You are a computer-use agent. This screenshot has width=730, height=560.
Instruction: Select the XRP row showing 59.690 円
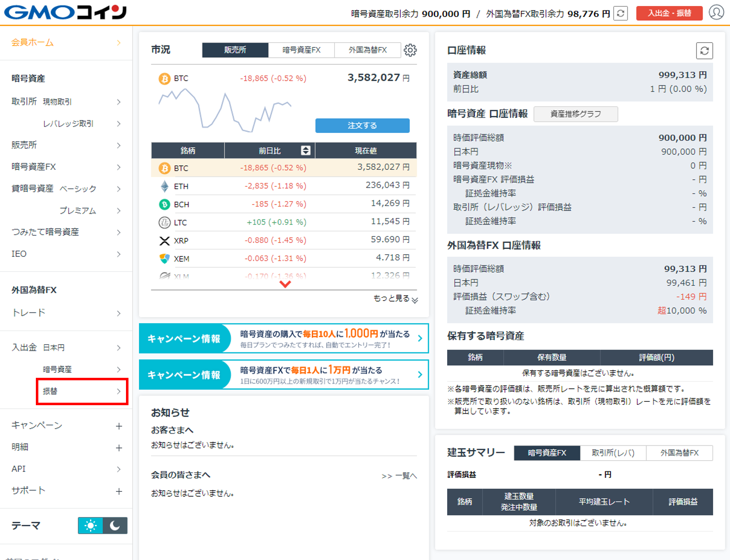284,240
